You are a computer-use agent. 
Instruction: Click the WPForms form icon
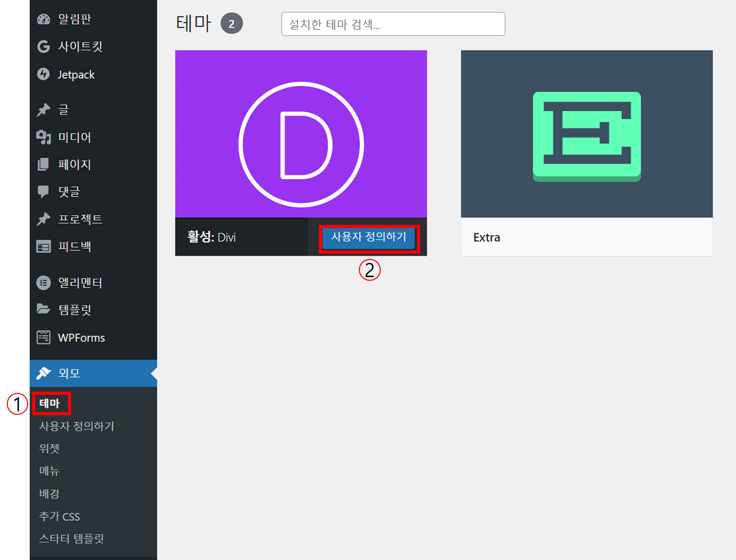click(44, 338)
